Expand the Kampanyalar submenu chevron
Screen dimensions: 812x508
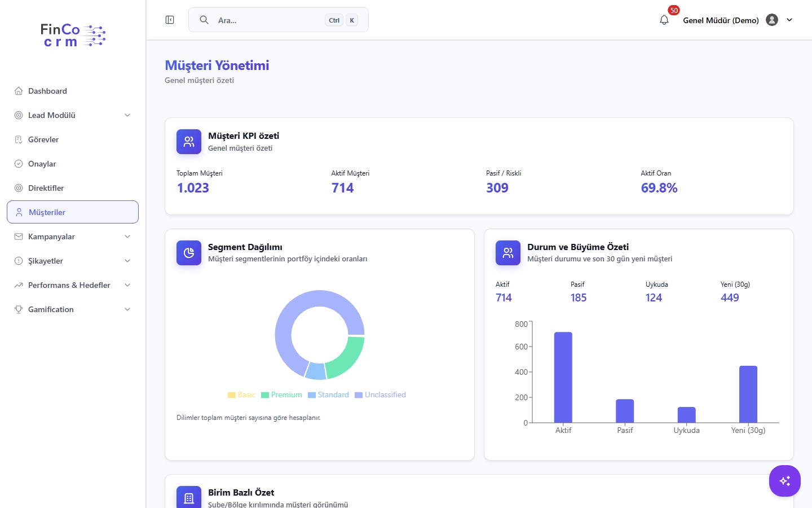click(x=127, y=237)
